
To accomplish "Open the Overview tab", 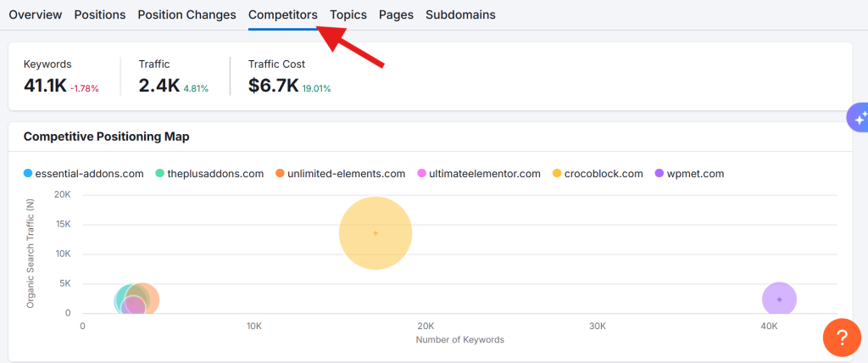I will coord(36,14).
